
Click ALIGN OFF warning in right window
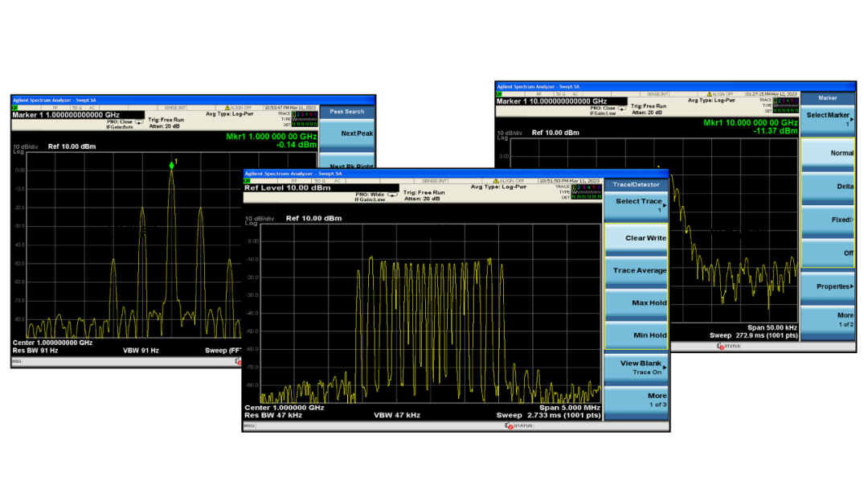[720, 94]
